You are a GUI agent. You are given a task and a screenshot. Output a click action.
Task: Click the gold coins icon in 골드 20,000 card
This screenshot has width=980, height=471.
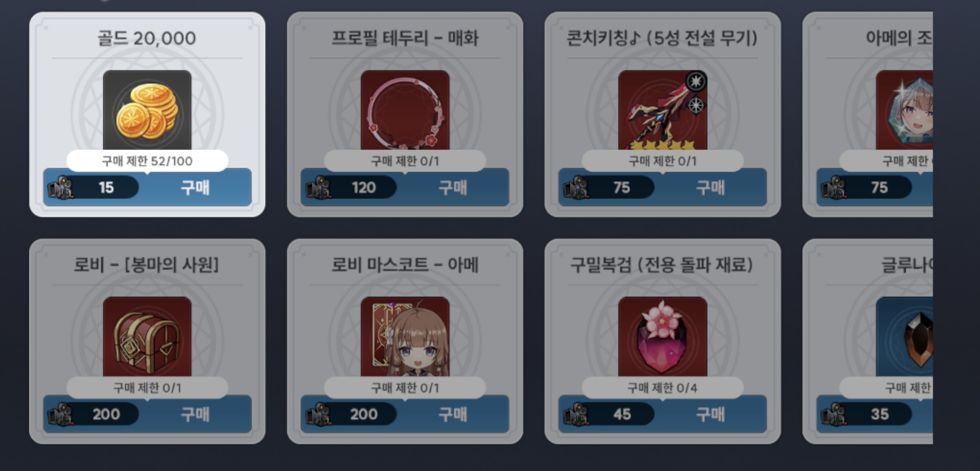147,110
